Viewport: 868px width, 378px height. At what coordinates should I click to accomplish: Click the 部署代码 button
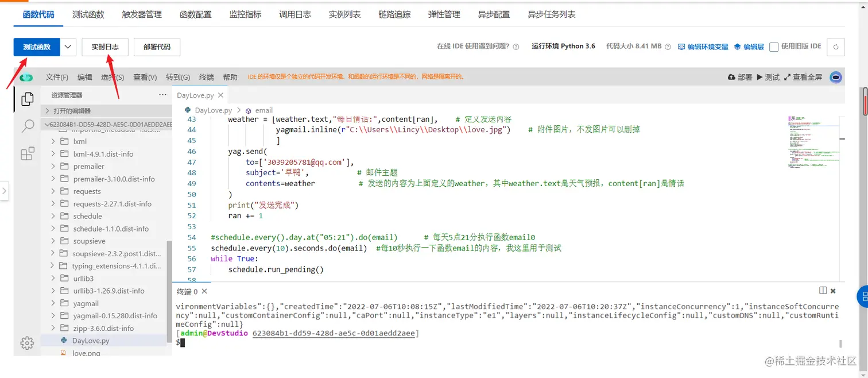coord(157,47)
